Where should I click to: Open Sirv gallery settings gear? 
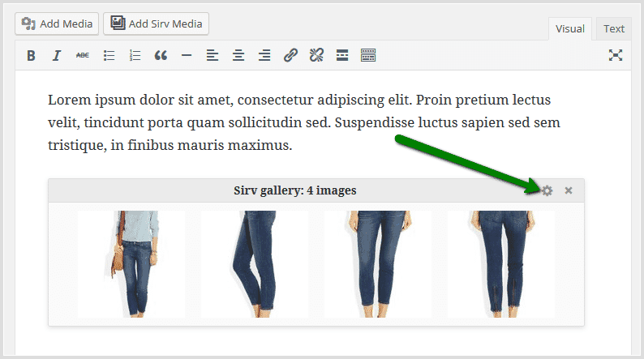547,190
